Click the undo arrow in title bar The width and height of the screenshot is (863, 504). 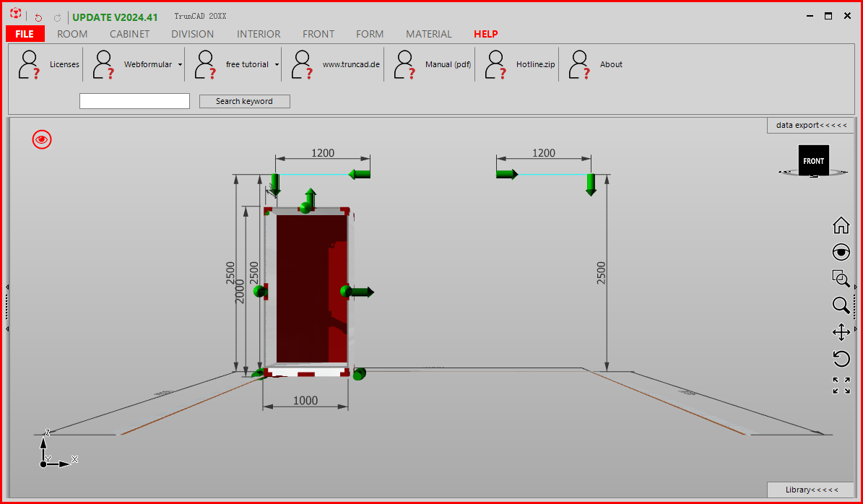click(38, 17)
